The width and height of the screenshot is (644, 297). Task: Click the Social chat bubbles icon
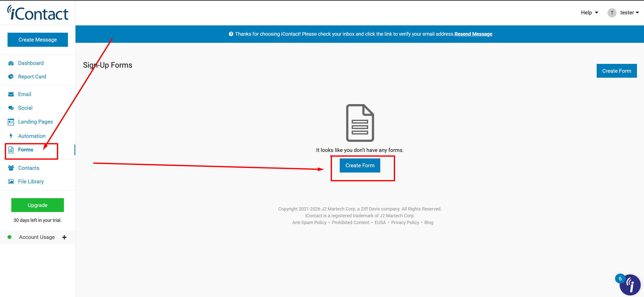coord(11,108)
